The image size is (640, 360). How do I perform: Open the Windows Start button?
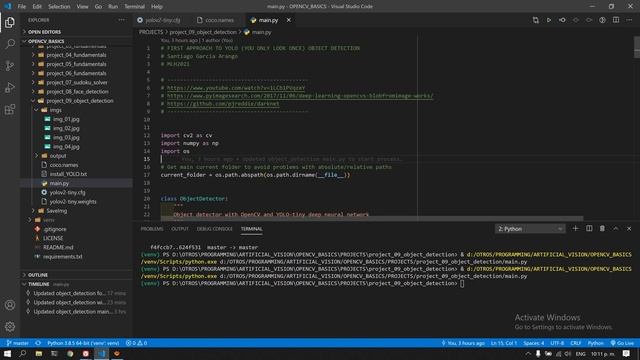coord(7,353)
